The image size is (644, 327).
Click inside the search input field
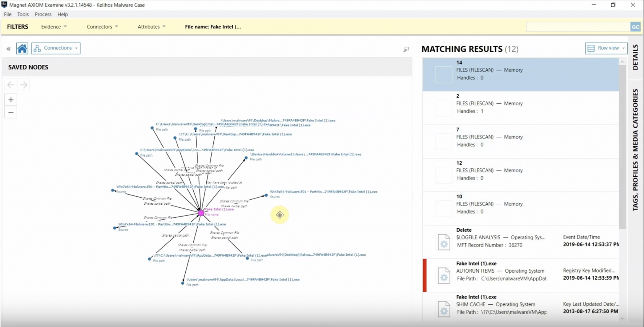pos(578,26)
